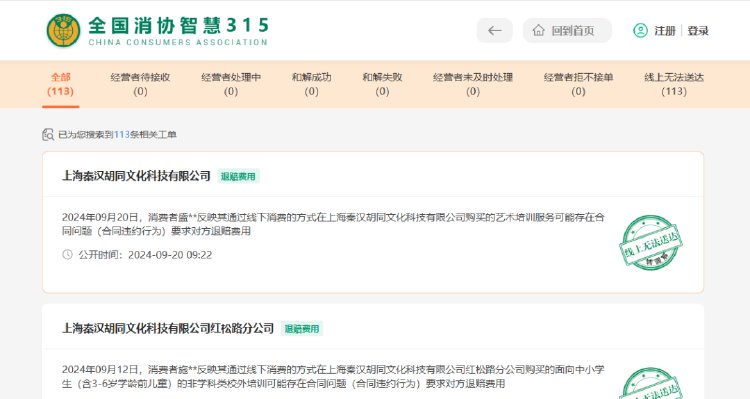Click the 2024年09月12日 complaint description text
Screen dimensions: 750x399
click(x=333, y=377)
